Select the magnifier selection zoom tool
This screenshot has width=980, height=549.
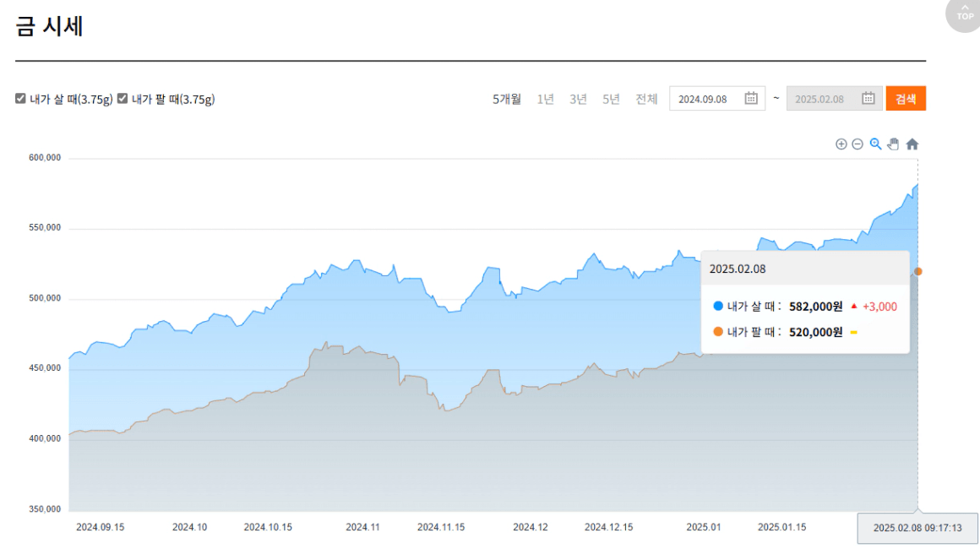click(x=875, y=144)
